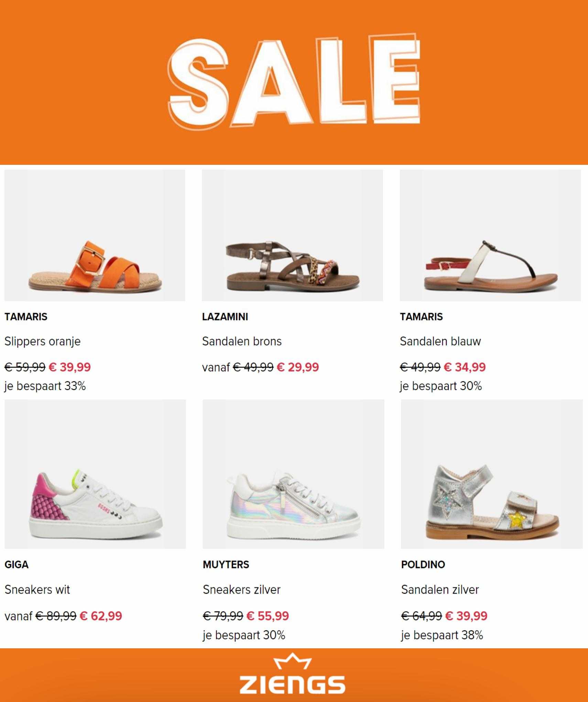Select the Slippers oranje product title
This screenshot has width=588, height=702.
pos(42,342)
